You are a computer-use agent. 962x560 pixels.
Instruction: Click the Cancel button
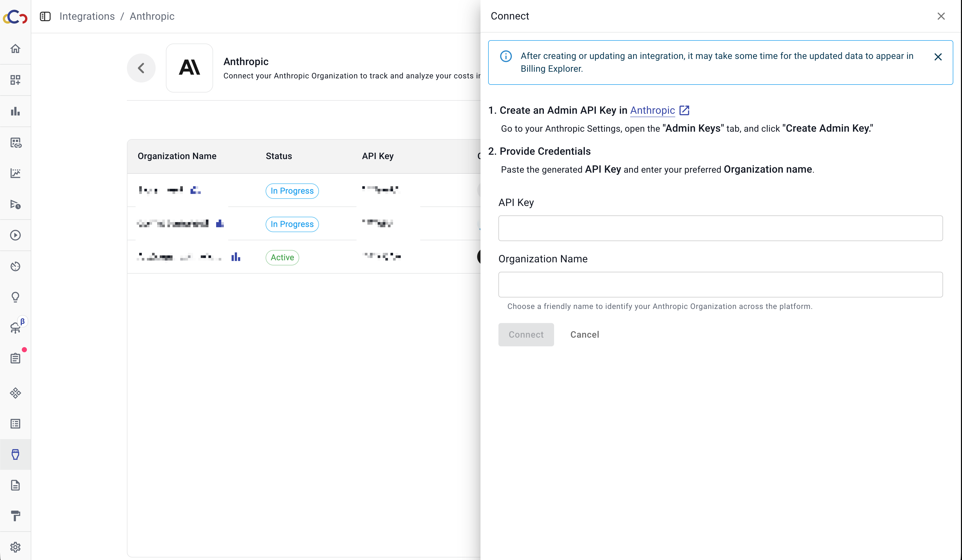[x=584, y=335]
